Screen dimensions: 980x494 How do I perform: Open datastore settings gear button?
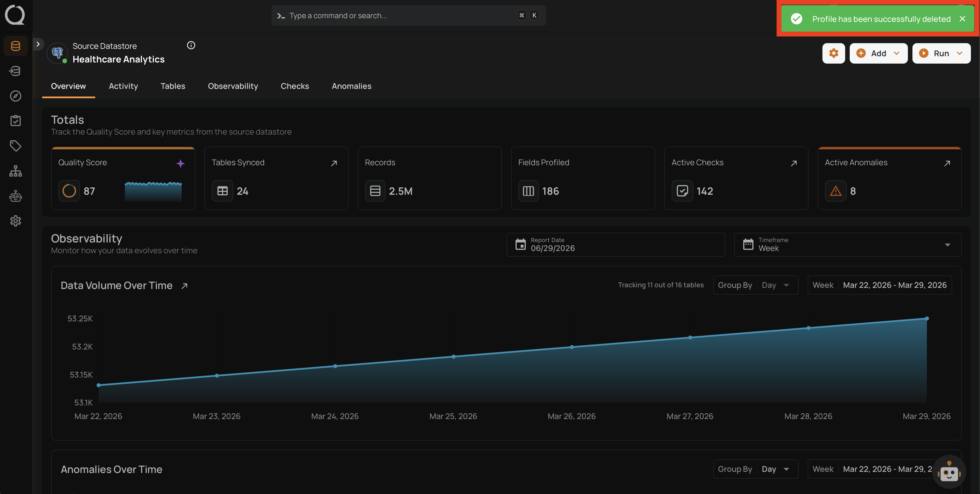click(834, 53)
